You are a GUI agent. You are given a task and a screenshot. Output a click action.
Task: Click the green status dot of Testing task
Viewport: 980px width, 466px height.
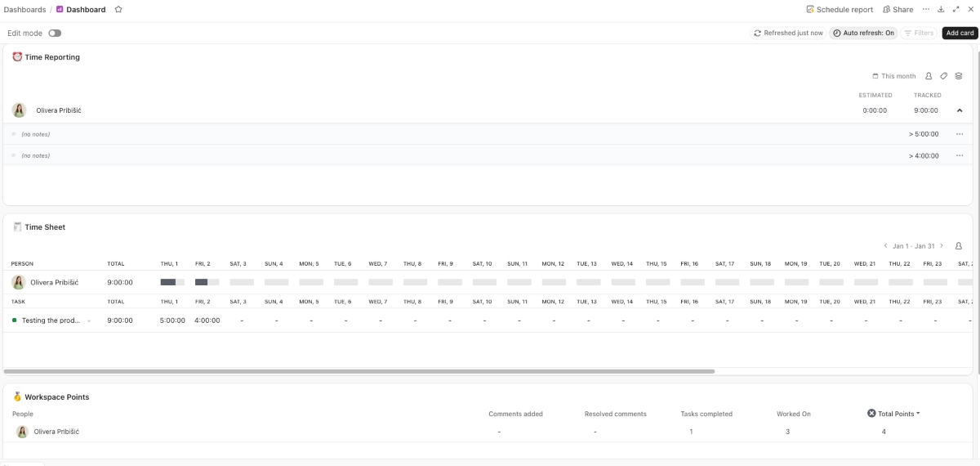coord(15,320)
